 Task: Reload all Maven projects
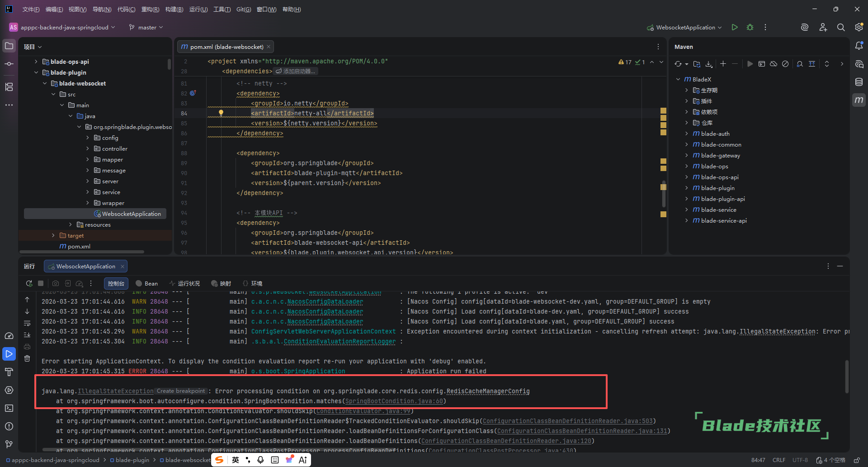pyautogui.click(x=678, y=64)
